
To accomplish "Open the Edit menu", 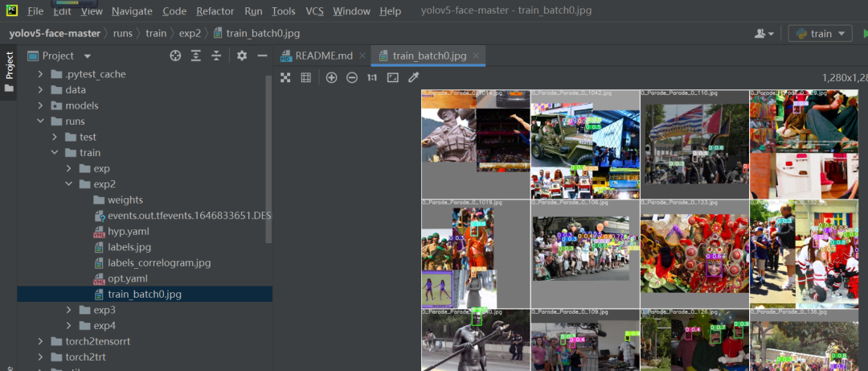I will pos(62,11).
